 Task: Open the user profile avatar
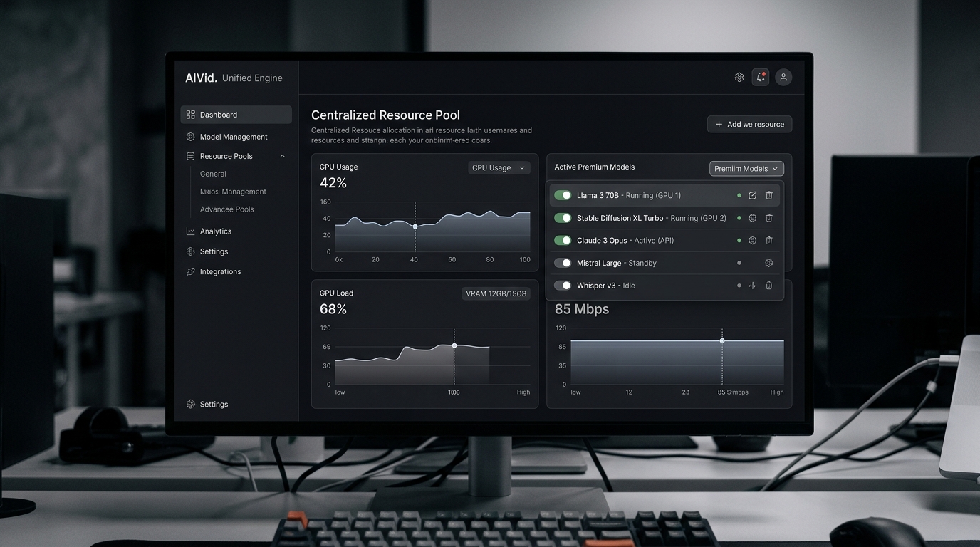(x=783, y=77)
